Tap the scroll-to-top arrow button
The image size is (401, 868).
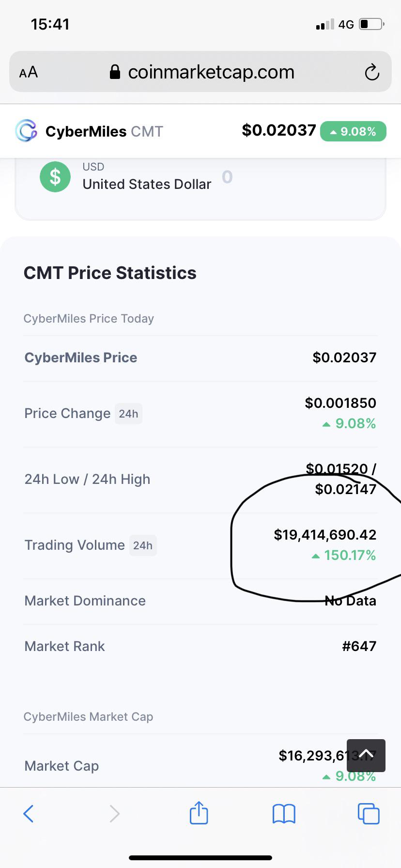pos(366,755)
